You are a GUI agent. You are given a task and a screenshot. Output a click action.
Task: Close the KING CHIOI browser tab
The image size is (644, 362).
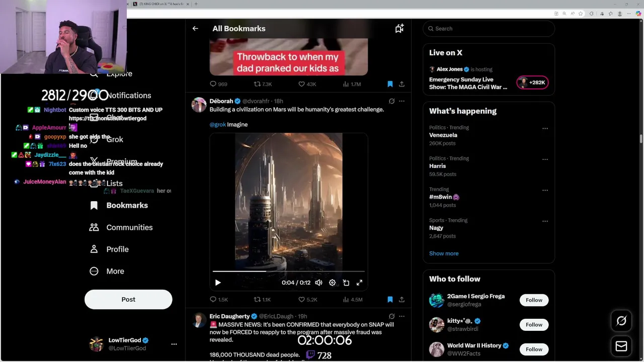pyautogui.click(x=188, y=4)
